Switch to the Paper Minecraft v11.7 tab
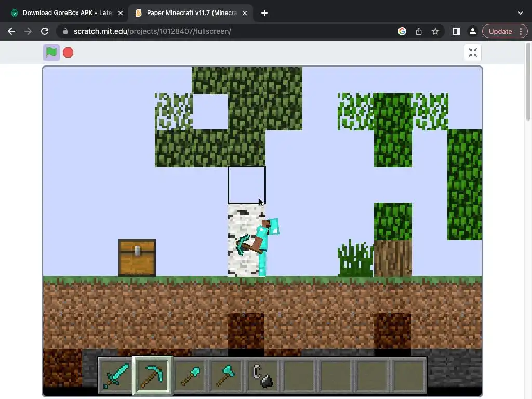The image size is (532, 399). [x=192, y=13]
